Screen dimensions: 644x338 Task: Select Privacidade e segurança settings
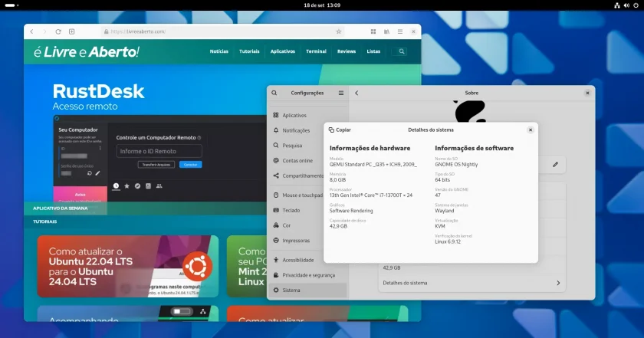tap(307, 275)
